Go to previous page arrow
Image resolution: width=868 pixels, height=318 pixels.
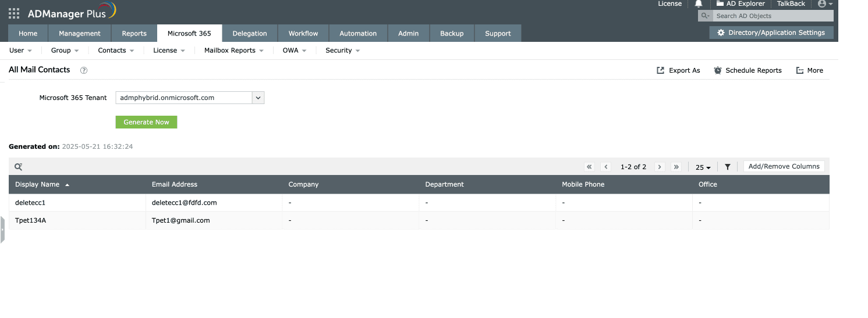(606, 167)
